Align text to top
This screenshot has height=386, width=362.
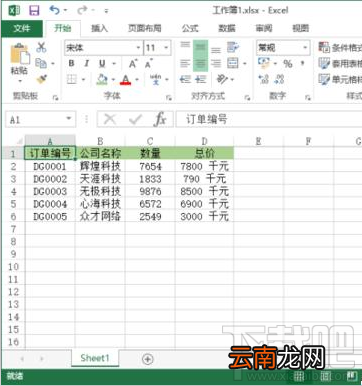(185, 45)
